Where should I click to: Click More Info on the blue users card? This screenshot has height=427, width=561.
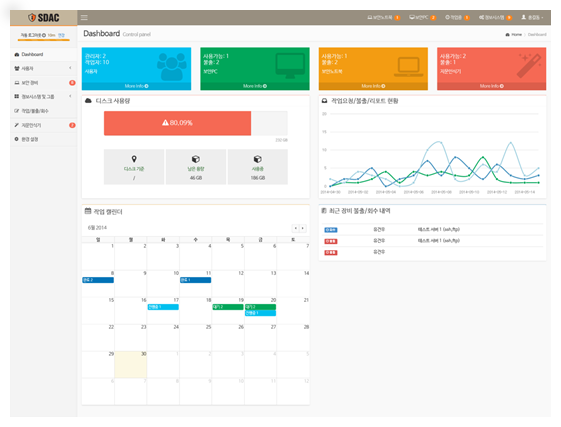click(x=136, y=86)
